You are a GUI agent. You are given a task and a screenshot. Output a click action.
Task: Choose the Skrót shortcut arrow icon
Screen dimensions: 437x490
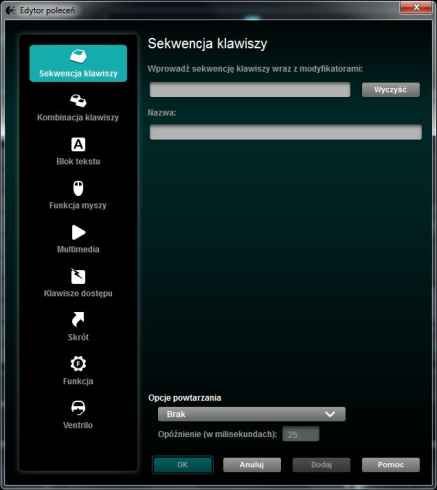(78, 320)
